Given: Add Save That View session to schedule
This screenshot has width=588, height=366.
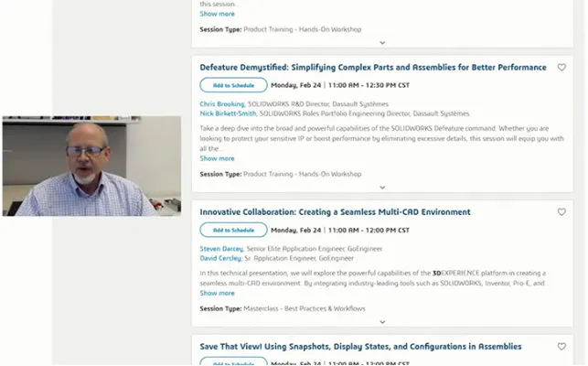Looking at the screenshot, I should [x=233, y=361].
